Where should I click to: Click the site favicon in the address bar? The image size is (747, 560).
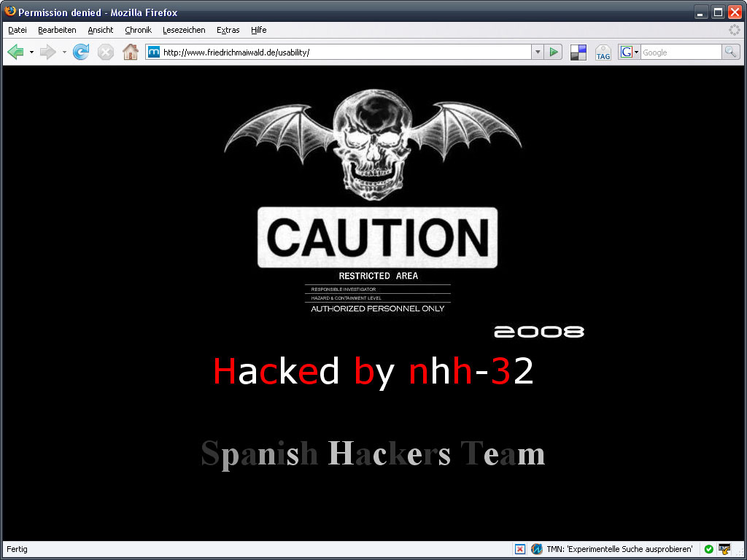pyautogui.click(x=154, y=52)
